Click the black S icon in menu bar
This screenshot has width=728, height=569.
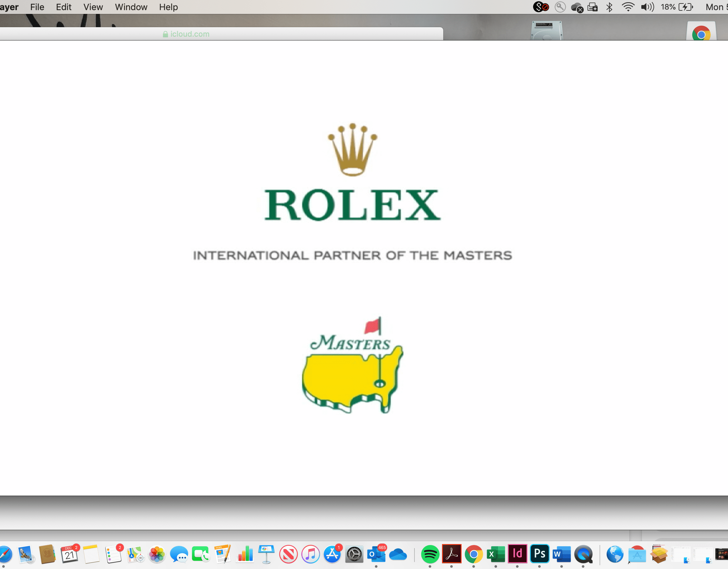tap(540, 7)
